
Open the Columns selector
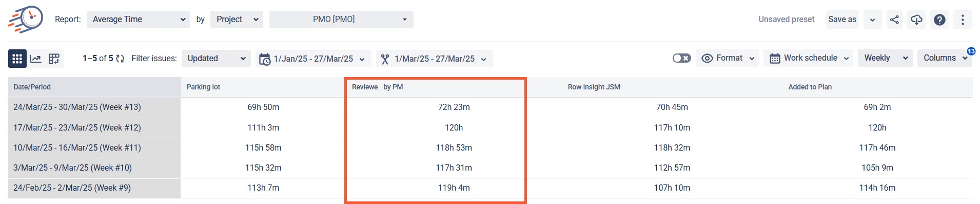tap(945, 58)
